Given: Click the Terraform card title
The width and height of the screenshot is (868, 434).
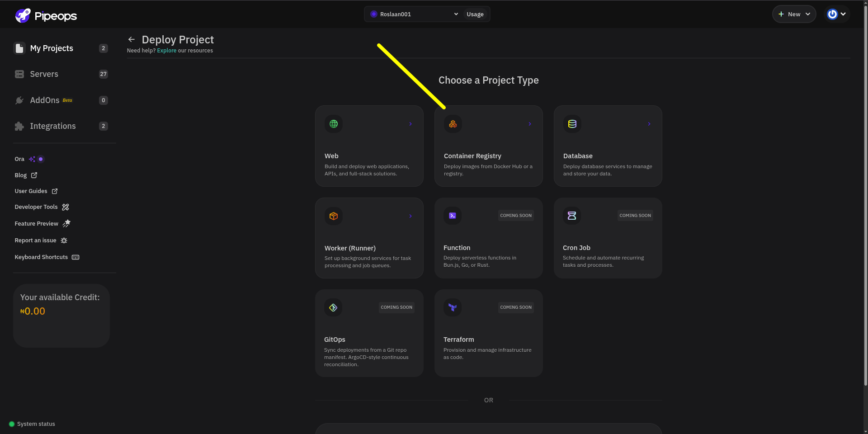Looking at the screenshot, I should 459,340.
